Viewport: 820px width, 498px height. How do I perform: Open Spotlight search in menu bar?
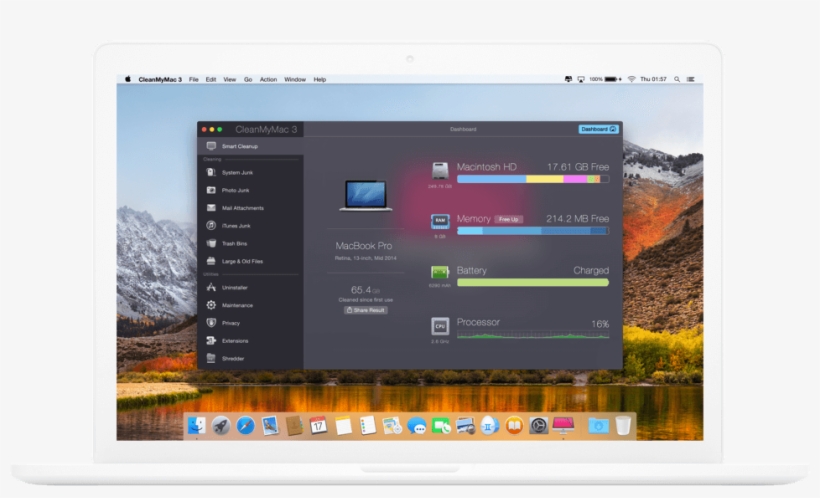pos(677,80)
